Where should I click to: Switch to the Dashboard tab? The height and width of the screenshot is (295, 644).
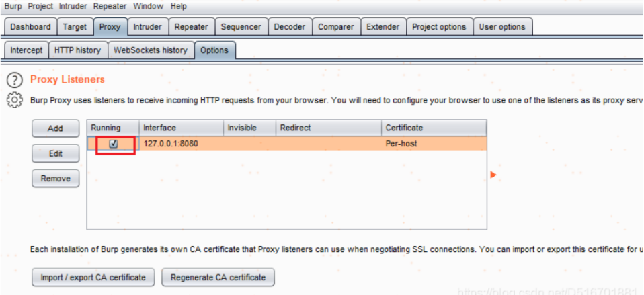pos(30,27)
